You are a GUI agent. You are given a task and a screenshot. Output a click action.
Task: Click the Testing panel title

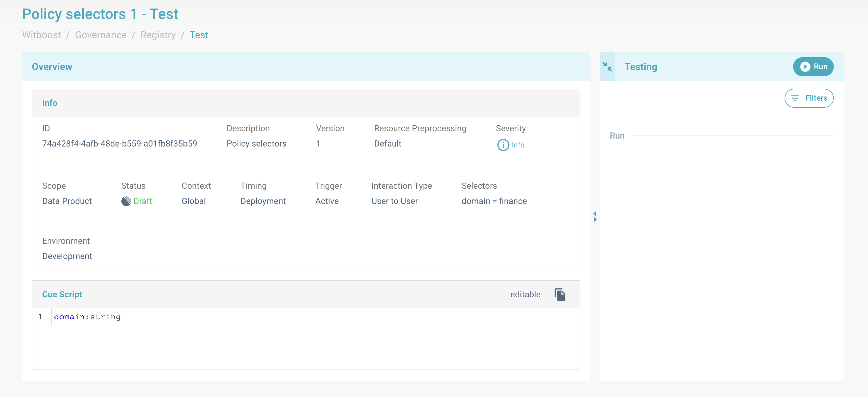[x=641, y=67]
